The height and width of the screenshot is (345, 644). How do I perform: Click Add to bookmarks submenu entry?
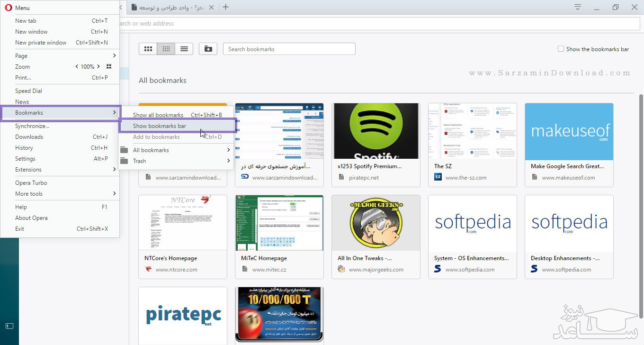point(177,137)
